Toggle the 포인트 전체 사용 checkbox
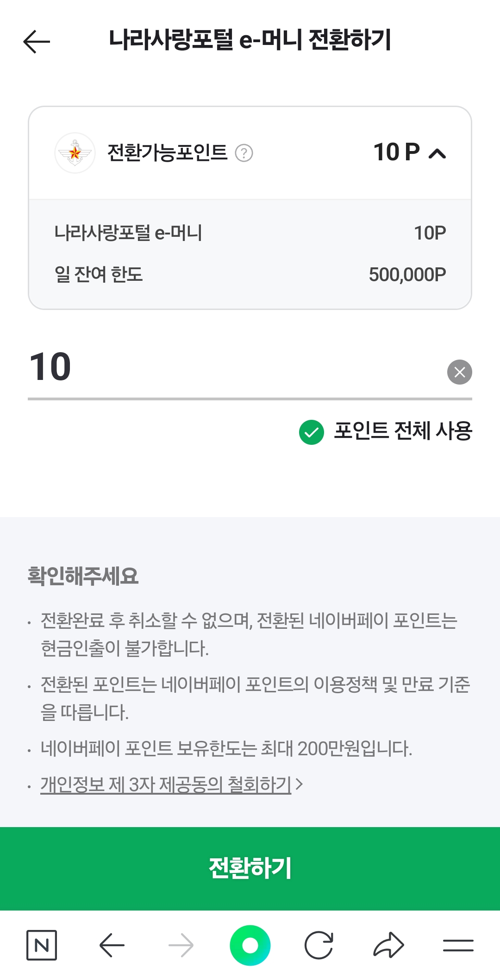This screenshot has width=500, height=980. pyautogui.click(x=312, y=432)
